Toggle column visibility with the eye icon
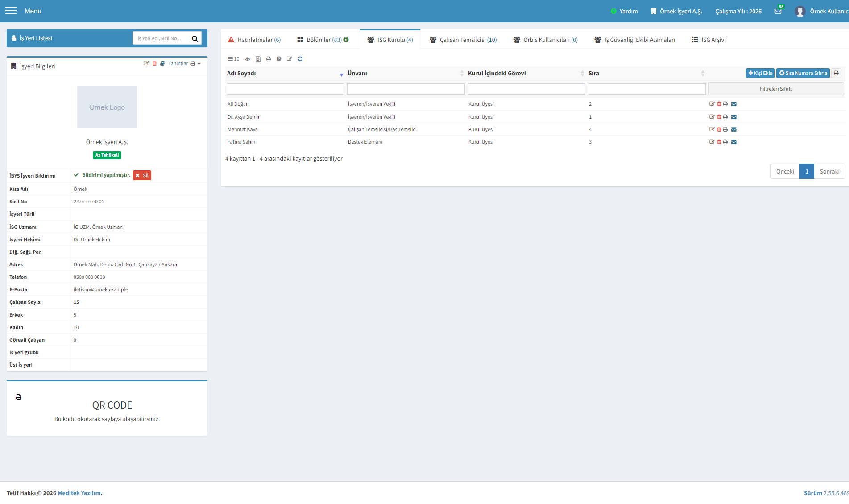Screen dimensions: 849x504 [x=248, y=59]
